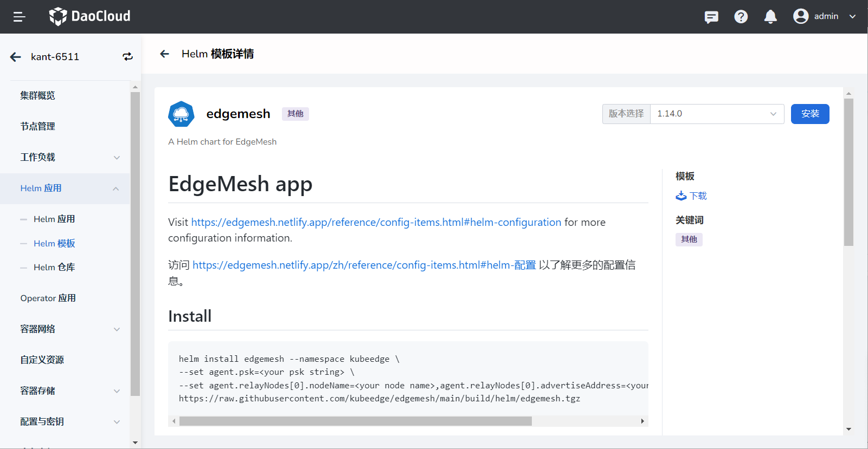Open the version selector showing 1.14.0

coord(717,114)
